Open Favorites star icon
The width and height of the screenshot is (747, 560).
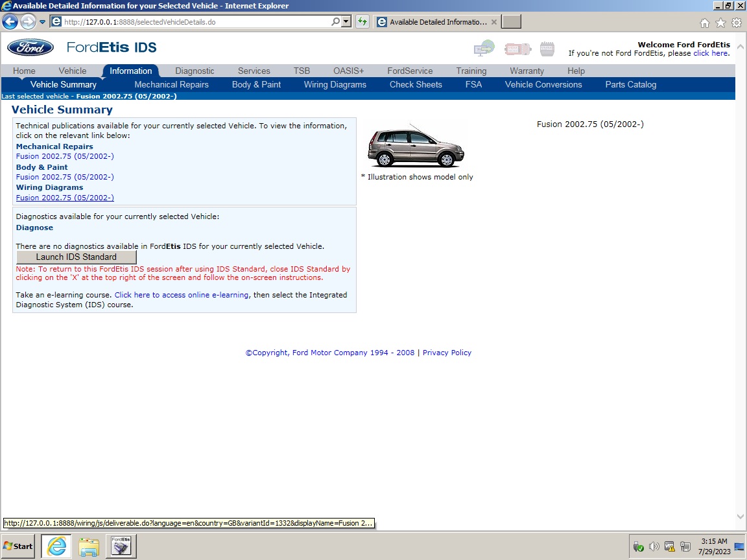[721, 23]
